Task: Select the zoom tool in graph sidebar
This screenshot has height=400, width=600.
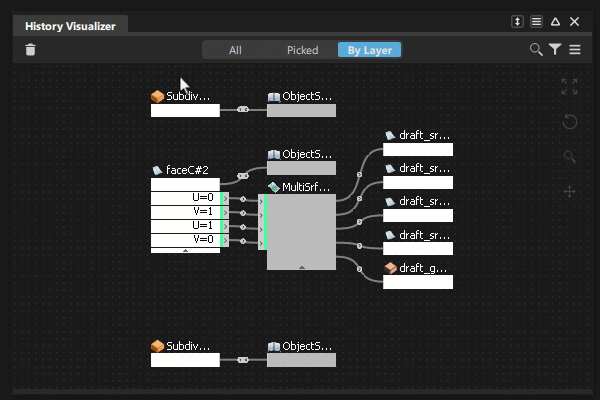Action: coord(569,157)
